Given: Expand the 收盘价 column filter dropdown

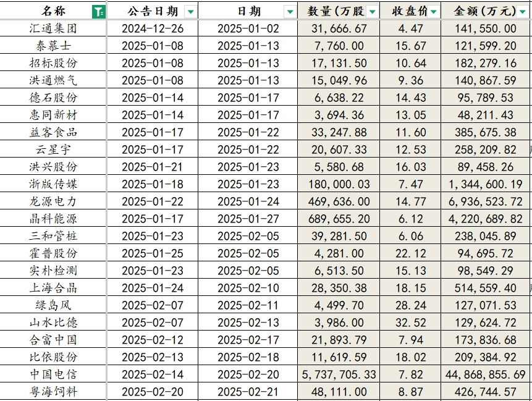Looking at the screenshot, I should [x=433, y=12].
